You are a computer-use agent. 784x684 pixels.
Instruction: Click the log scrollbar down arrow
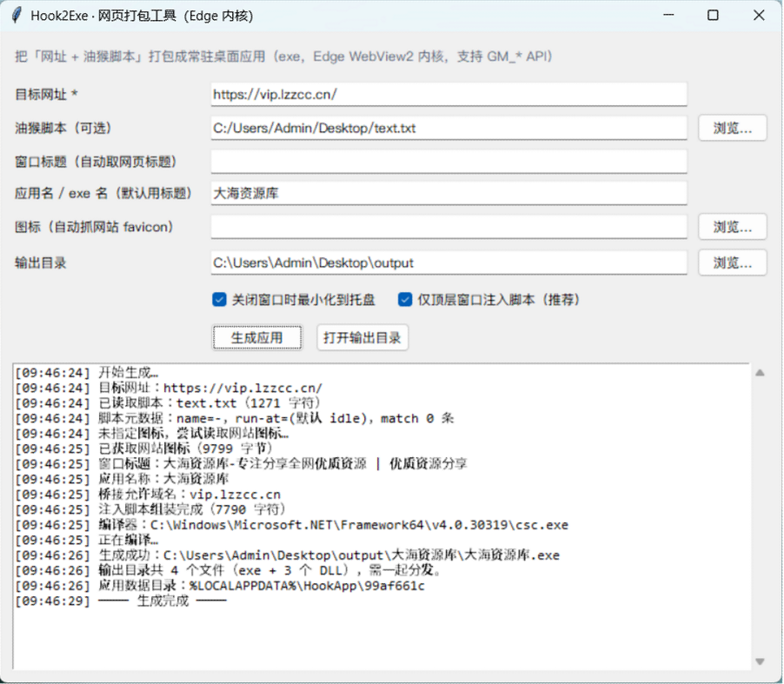(760, 661)
